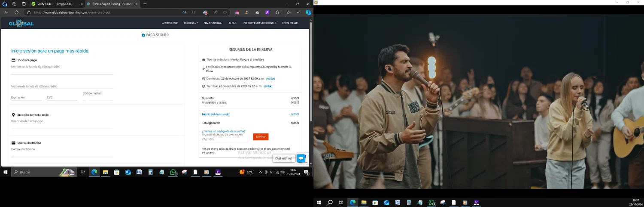Open a new browser tab
Image resolution: width=644 pixels, height=207 pixels.
[145, 4]
